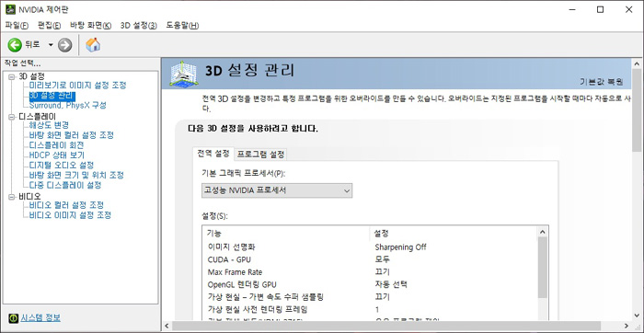The height and width of the screenshot is (333, 644).
Task: Open the 파일(F) menu
Action: [17, 25]
